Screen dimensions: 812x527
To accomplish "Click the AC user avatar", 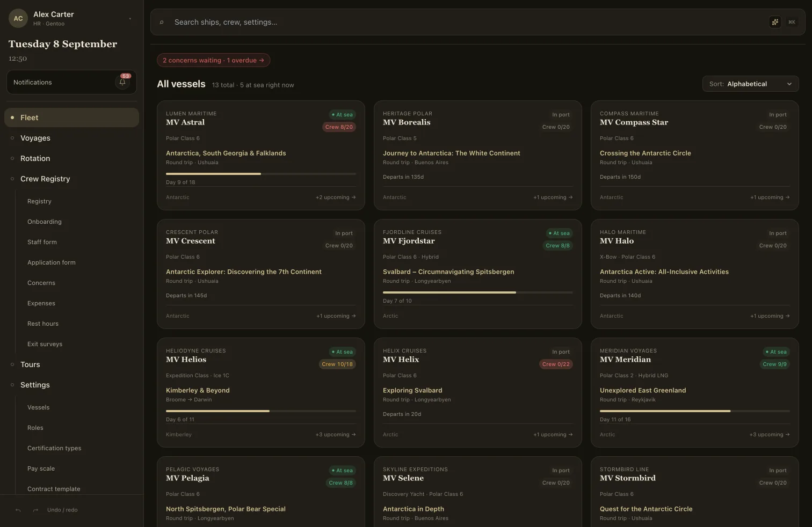I will [x=18, y=18].
